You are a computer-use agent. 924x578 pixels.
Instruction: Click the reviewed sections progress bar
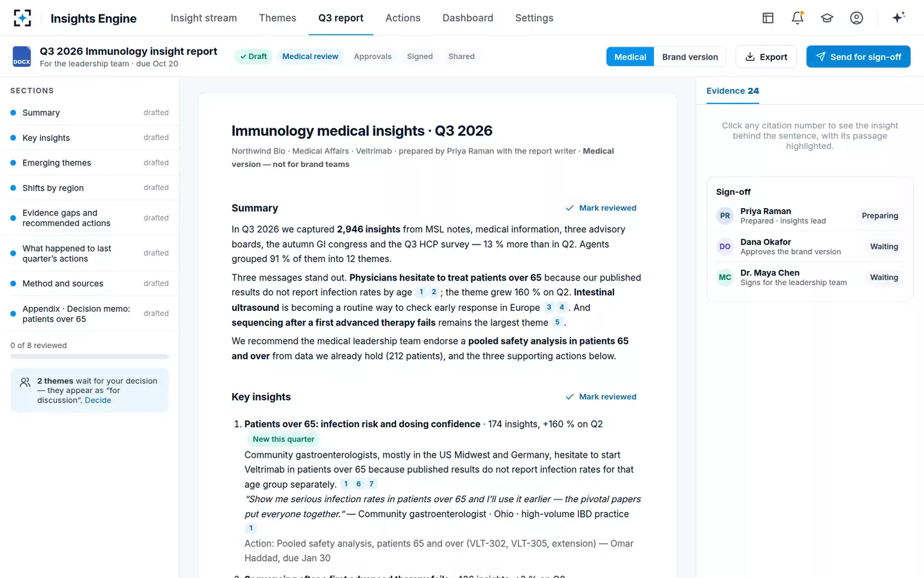(x=90, y=356)
